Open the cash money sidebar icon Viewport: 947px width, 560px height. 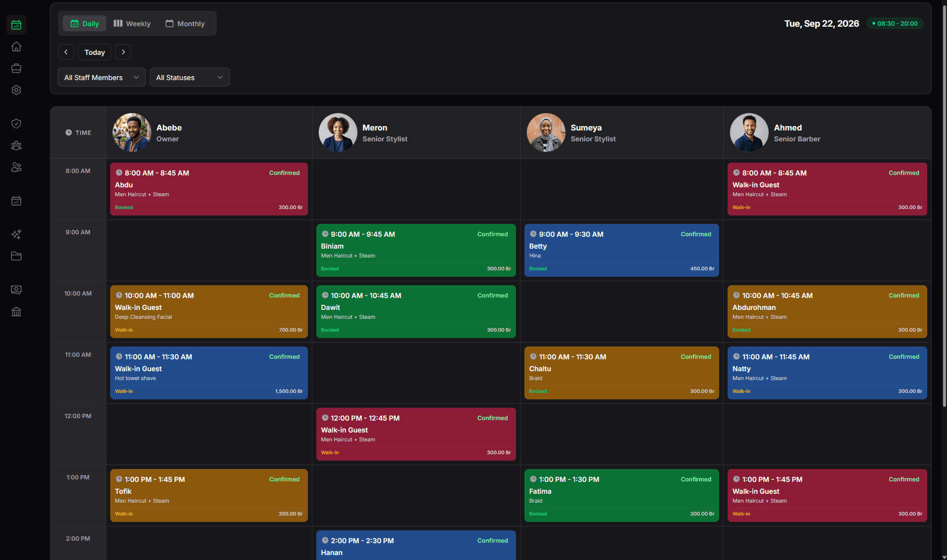pos(16,290)
